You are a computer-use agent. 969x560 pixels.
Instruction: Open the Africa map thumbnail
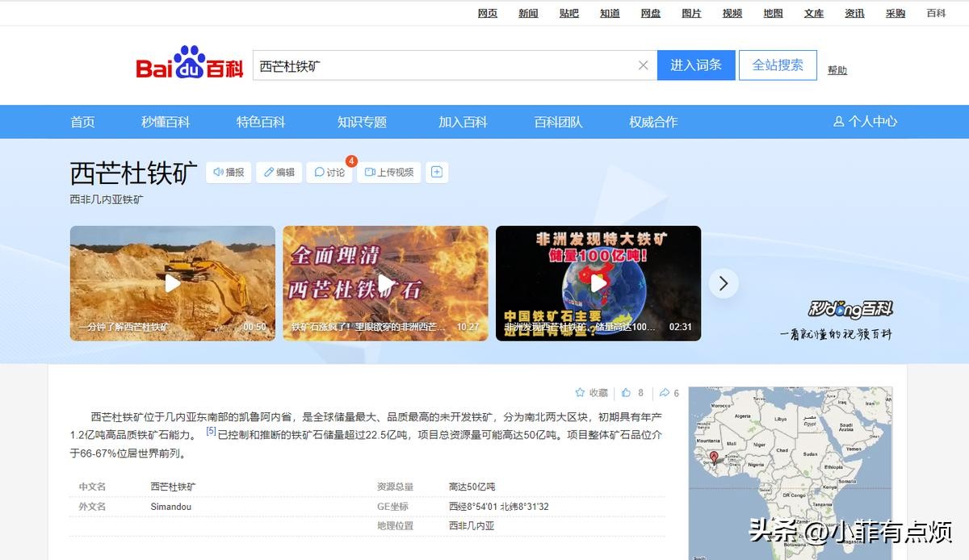tap(790, 472)
